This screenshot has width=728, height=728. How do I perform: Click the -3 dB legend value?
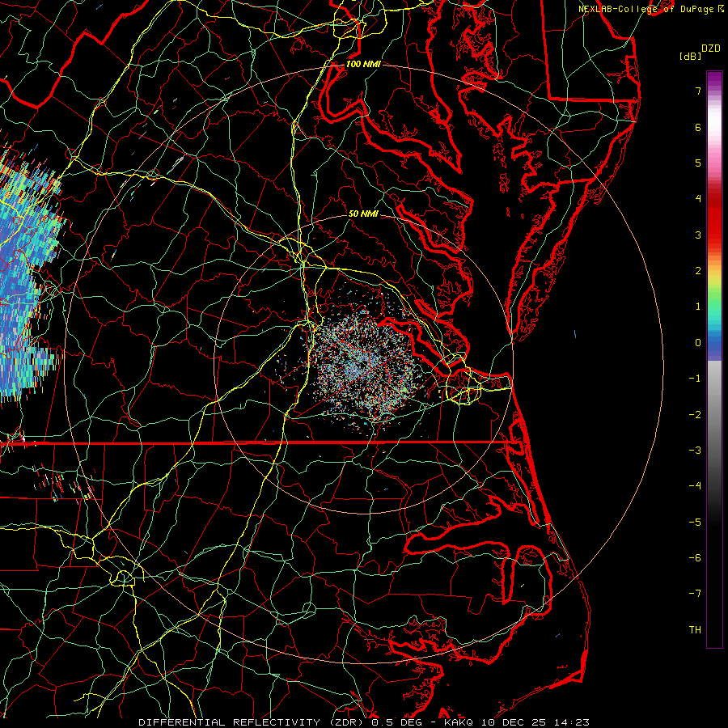695,451
